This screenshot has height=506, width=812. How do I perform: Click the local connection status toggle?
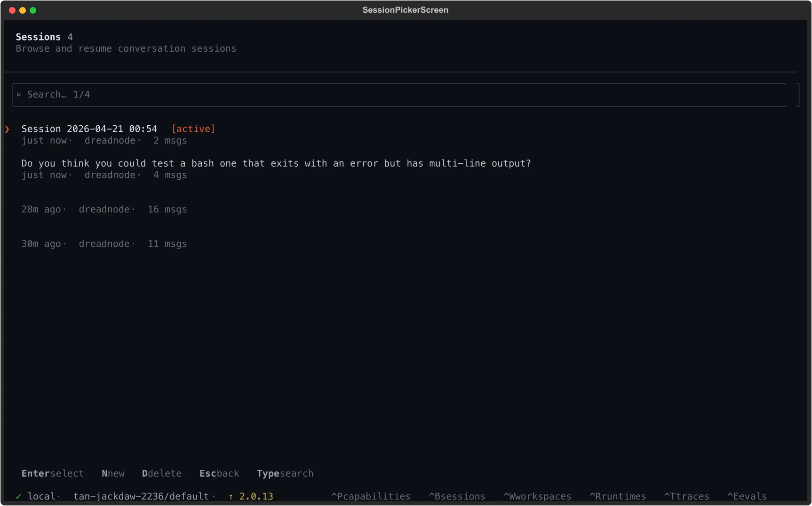(43, 496)
